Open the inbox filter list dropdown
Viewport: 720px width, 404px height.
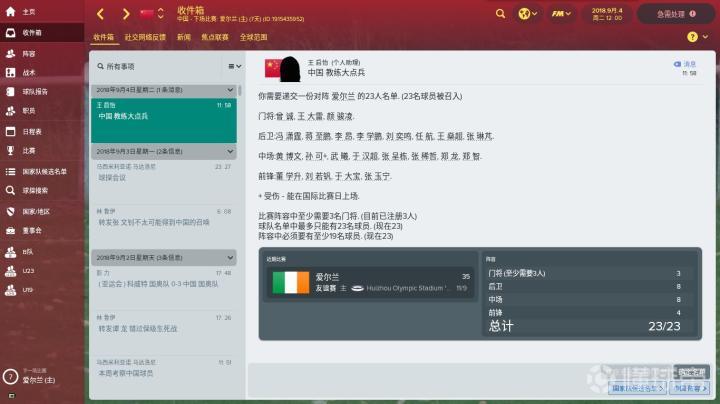pyautogui.click(x=235, y=67)
